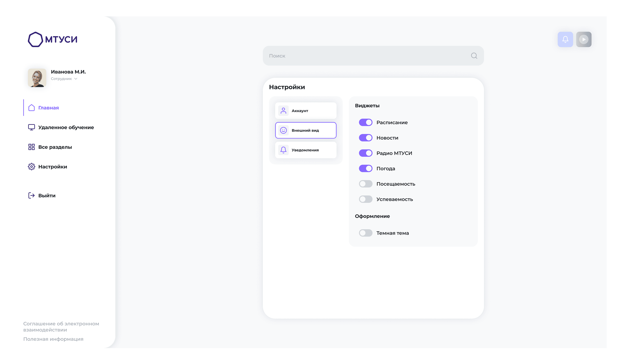The height and width of the screenshot is (364, 624).
Task: Click the notification bell icon top right
Action: [x=565, y=39]
